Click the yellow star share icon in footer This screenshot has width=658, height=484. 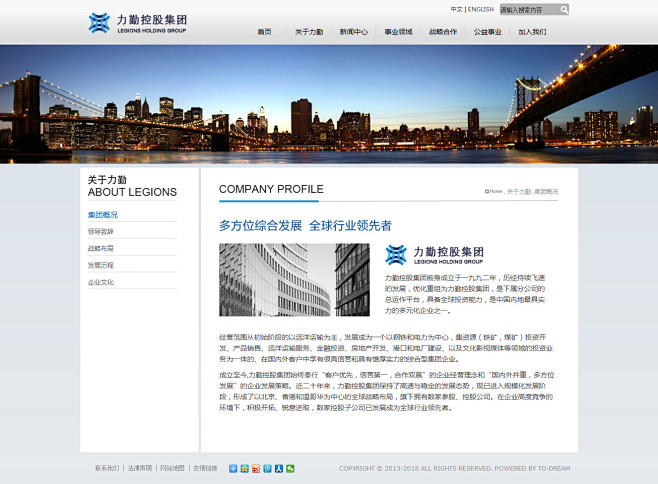pyautogui.click(x=244, y=468)
